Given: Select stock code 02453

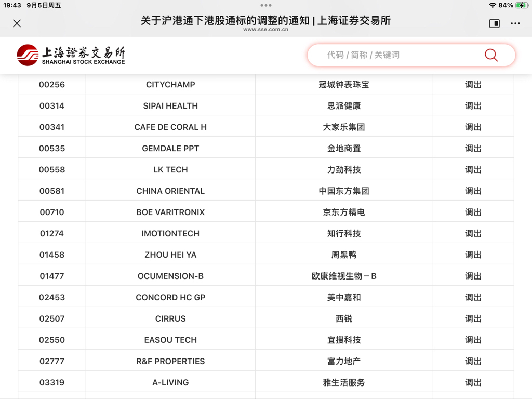Looking at the screenshot, I should click(x=52, y=298).
